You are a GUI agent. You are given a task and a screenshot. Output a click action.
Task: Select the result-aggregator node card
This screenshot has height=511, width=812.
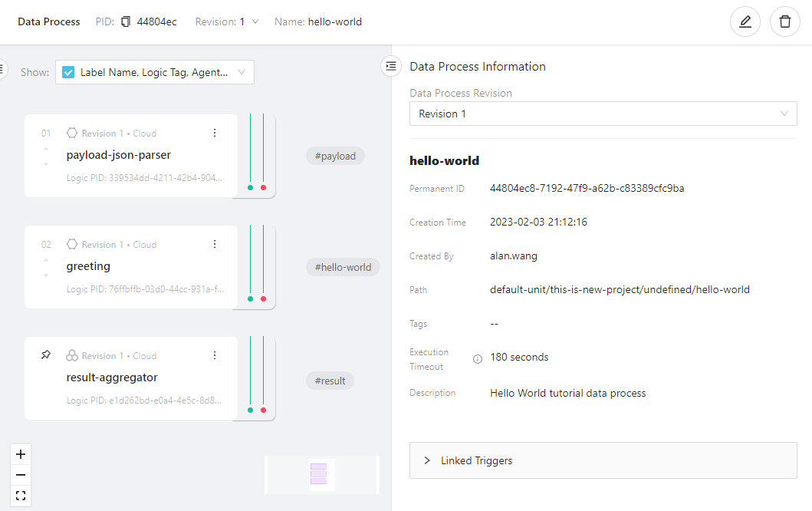pos(130,377)
